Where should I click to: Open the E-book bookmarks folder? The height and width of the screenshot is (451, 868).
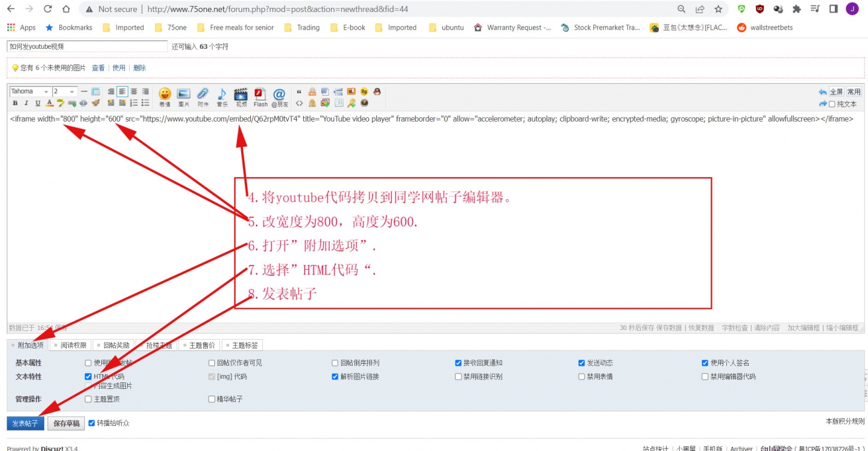click(348, 28)
